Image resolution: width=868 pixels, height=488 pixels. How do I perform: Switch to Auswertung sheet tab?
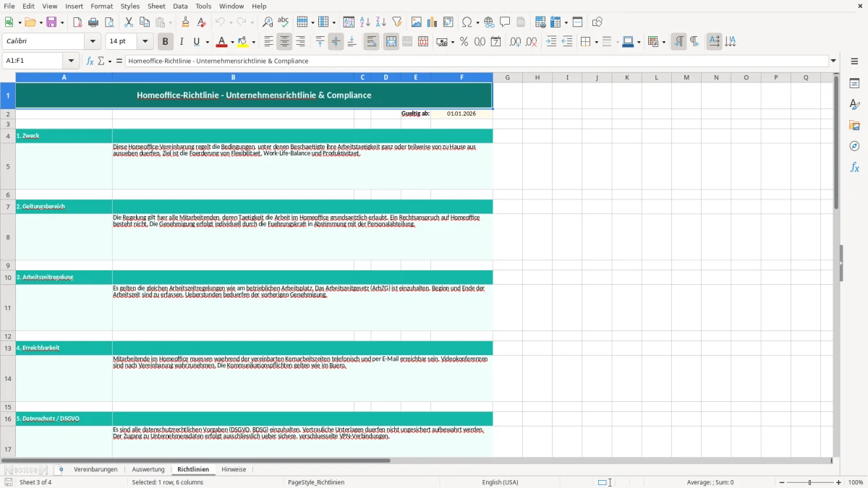tap(148, 470)
